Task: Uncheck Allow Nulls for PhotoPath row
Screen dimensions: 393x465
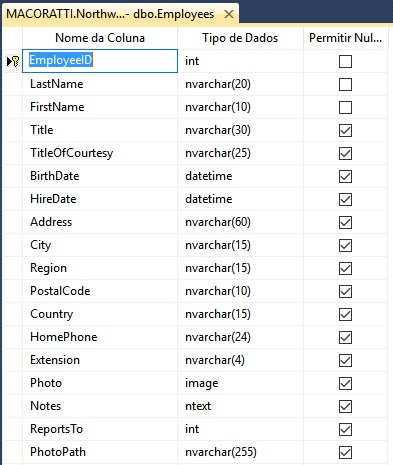Action: click(345, 452)
